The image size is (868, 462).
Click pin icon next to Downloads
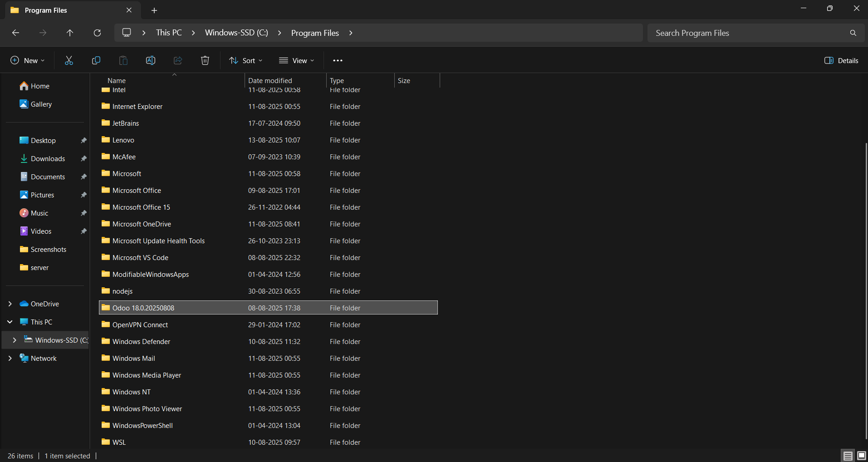(x=83, y=159)
